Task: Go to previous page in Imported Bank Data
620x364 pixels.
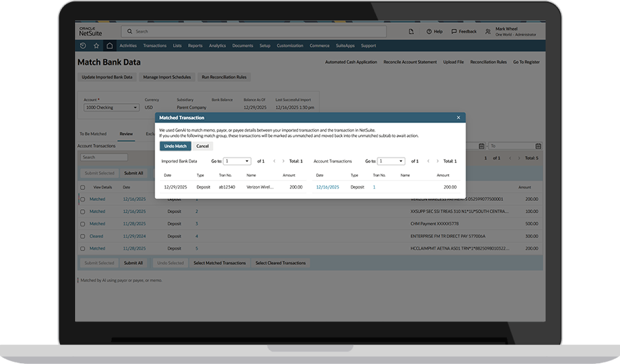Action: coord(274,161)
